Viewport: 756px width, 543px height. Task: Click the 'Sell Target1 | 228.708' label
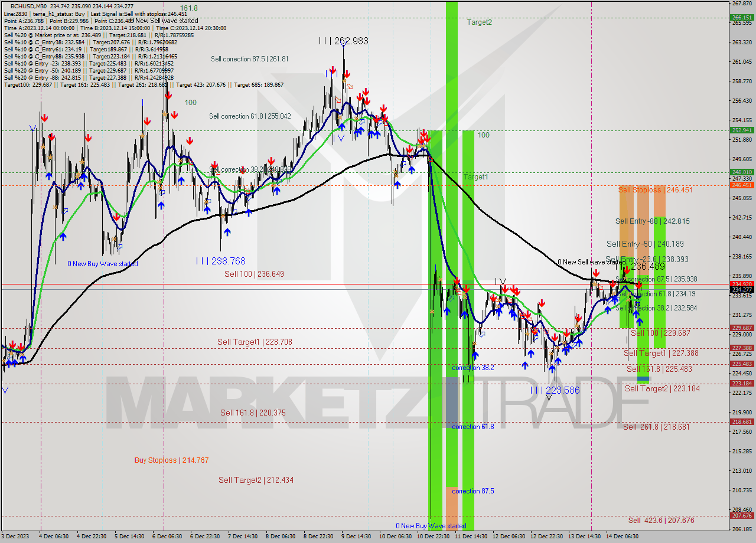click(255, 342)
